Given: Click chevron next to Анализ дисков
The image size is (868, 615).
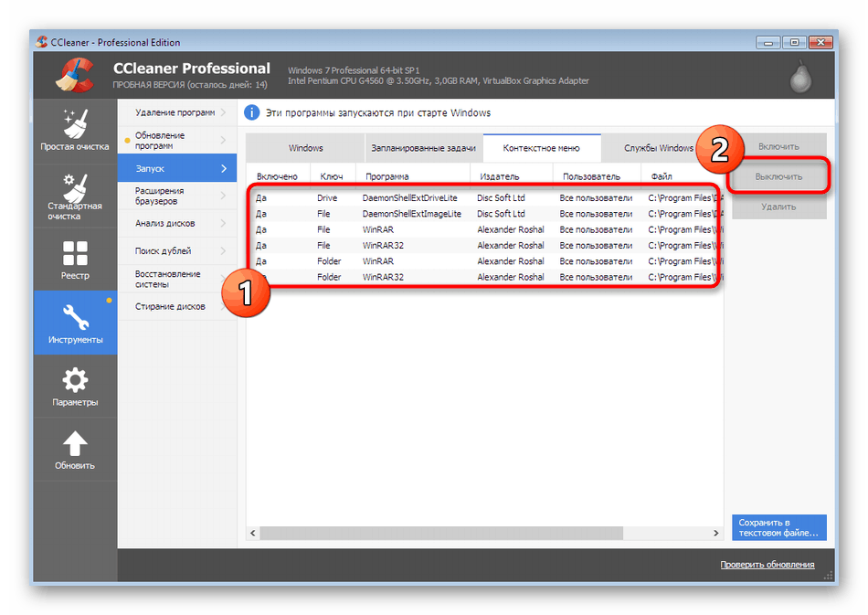Looking at the screenshot, I should [224, 223].
